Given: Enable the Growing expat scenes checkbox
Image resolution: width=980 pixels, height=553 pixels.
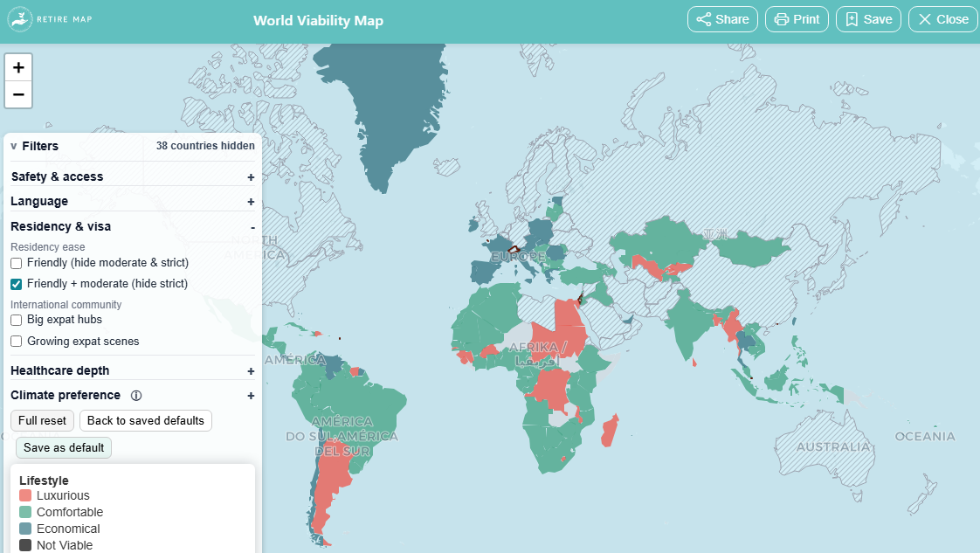Looking at the screenshot, I should tap(17, 342).
